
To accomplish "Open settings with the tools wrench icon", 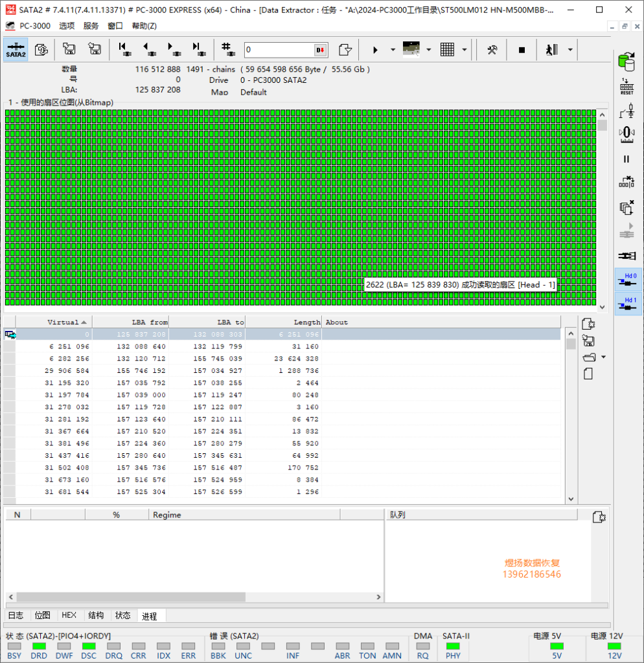I will pos(492,50).
